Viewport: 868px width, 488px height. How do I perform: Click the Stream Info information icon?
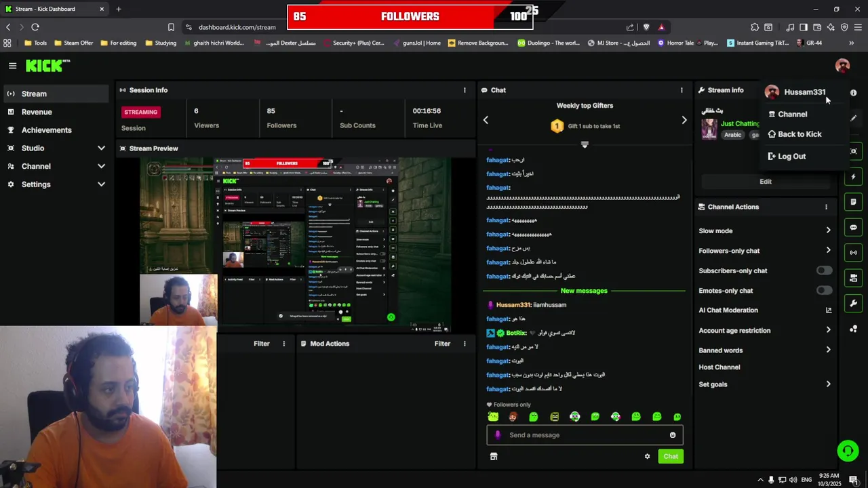point(854,92)
